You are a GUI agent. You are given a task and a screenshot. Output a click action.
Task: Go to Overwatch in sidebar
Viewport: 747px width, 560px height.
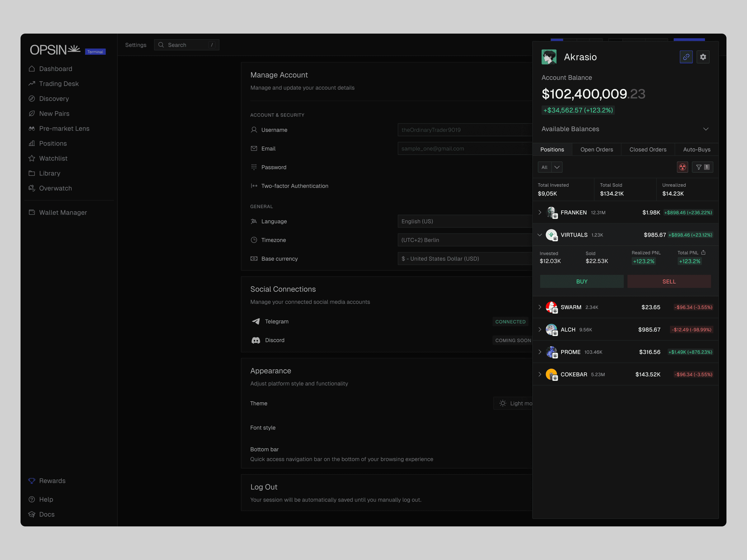(55, 188)
